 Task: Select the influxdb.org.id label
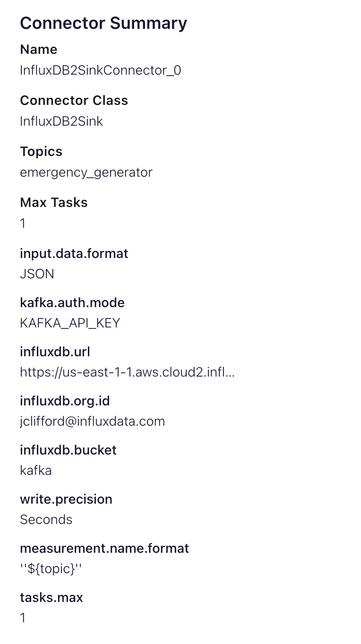pos(65,401)
